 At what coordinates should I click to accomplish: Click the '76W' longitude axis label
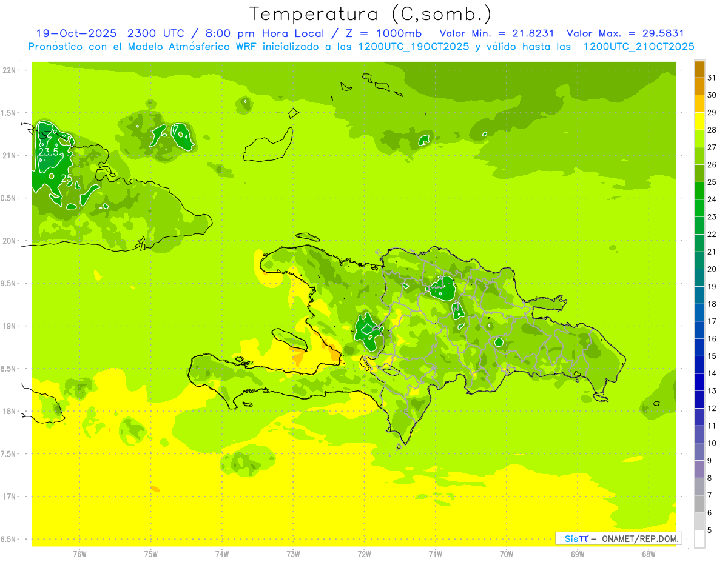click(79, 554)
